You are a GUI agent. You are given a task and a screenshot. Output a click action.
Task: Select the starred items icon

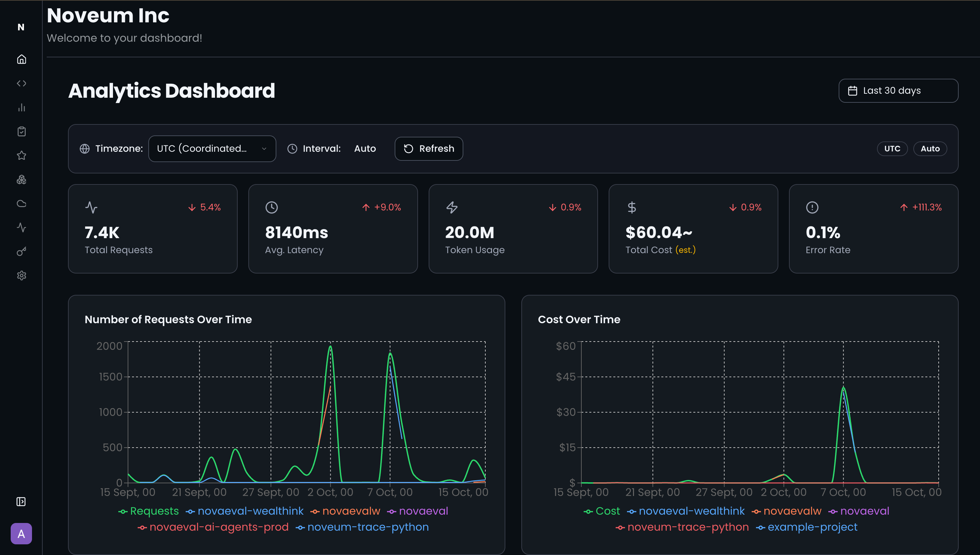[x=21, y=155]
